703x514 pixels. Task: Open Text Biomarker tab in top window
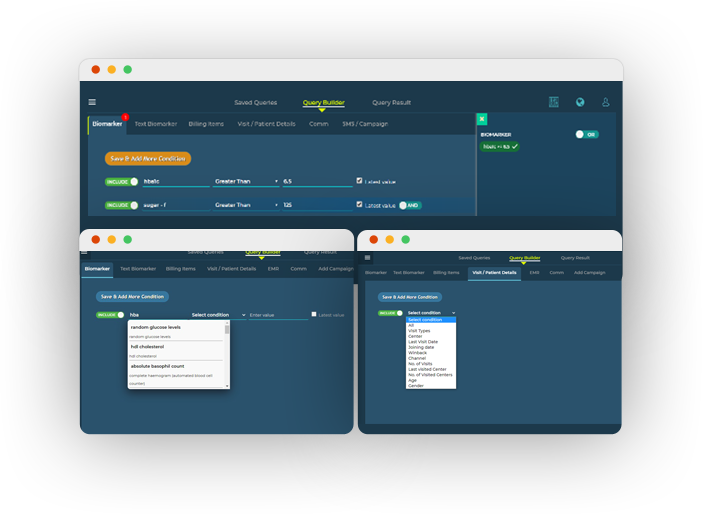coord(156,124)
